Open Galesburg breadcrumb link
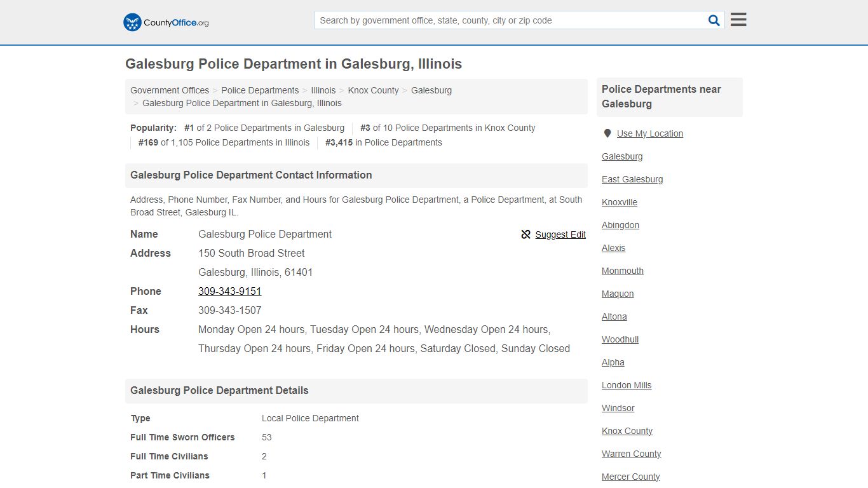This screenshot has width=868, height=488. 431,90
